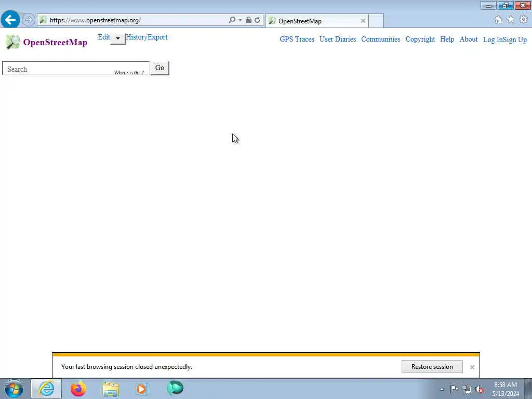Open a new blank tab

click(x=376, y=21)
